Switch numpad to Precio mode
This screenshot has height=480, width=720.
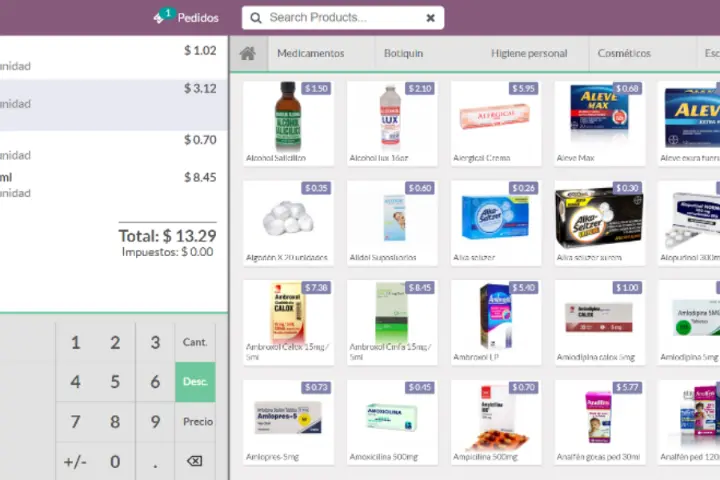pyautogui.click(x=197, y=422)
